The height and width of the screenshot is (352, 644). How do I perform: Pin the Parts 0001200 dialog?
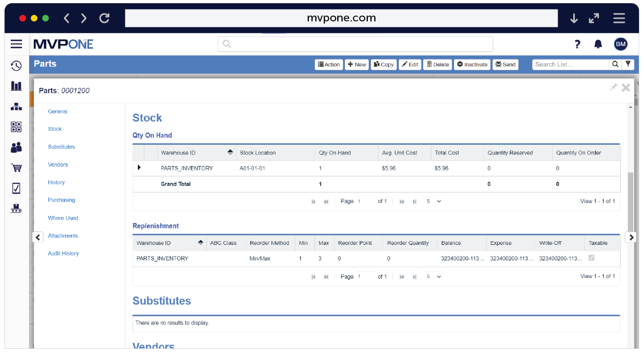pos(613,87)
